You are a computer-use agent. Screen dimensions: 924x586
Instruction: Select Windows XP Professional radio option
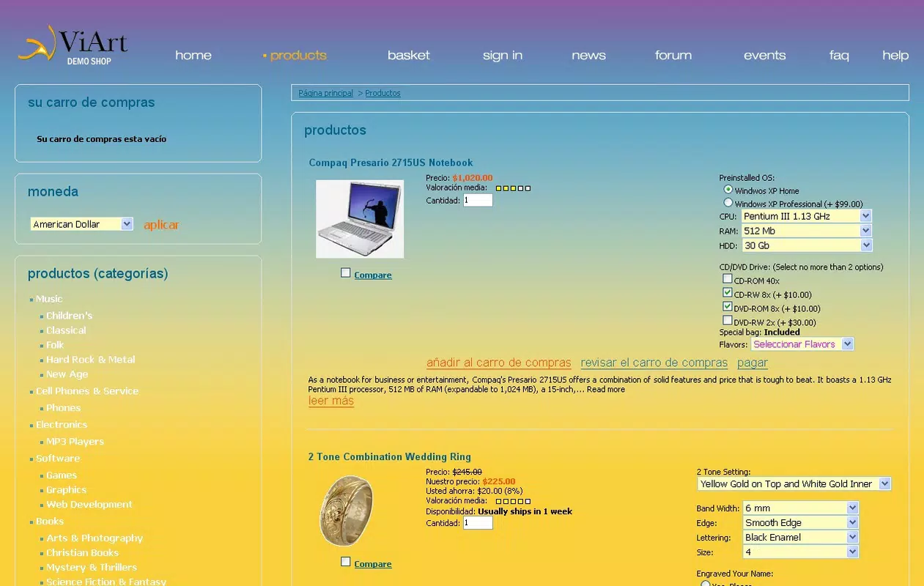[x=728, y=202]
